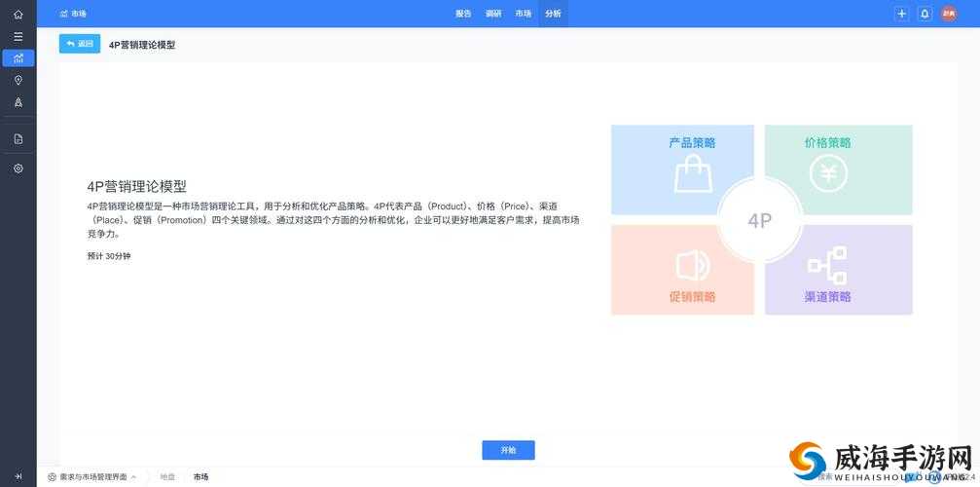
Task: Open the red user avatar menu
Action: [x=949, y=14]
